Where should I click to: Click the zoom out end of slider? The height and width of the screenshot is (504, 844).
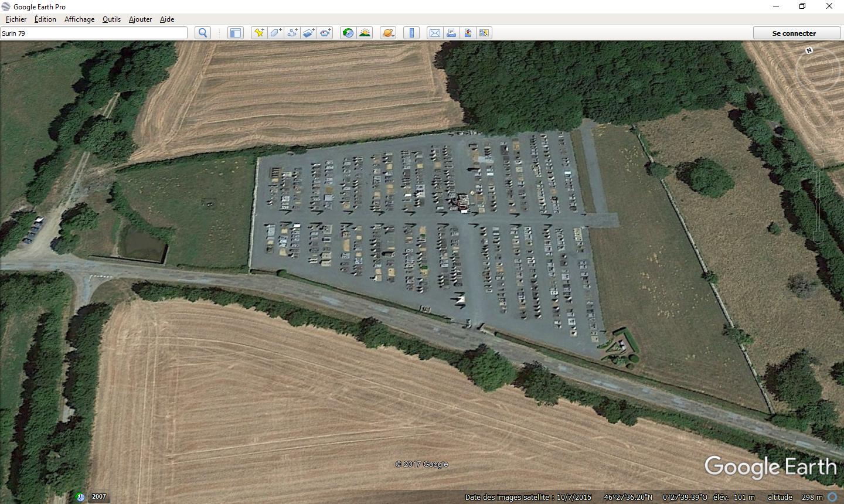818,237
